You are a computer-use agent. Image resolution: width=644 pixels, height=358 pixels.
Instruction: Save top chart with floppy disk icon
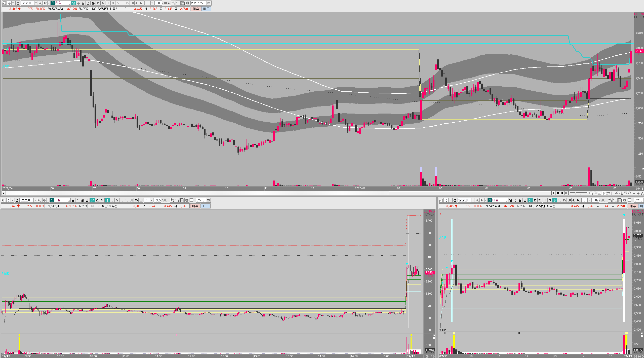[x=183, y=3]
